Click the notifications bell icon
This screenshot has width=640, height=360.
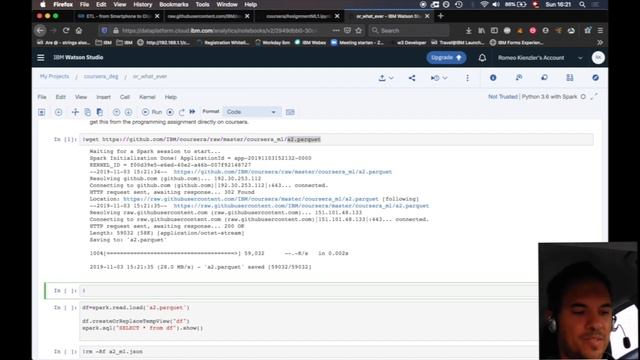coord(482,58)
